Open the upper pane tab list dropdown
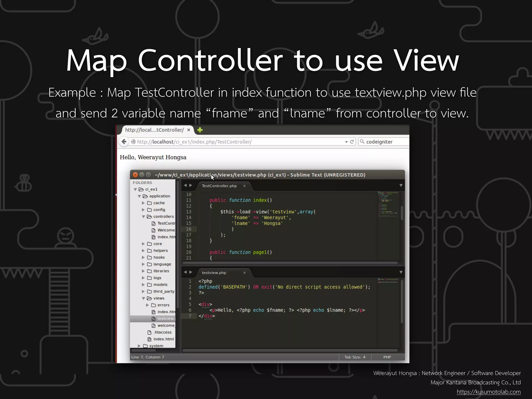The width and height of the screenshot is (532, 399). pyautogui.click(x=401, y=185)
